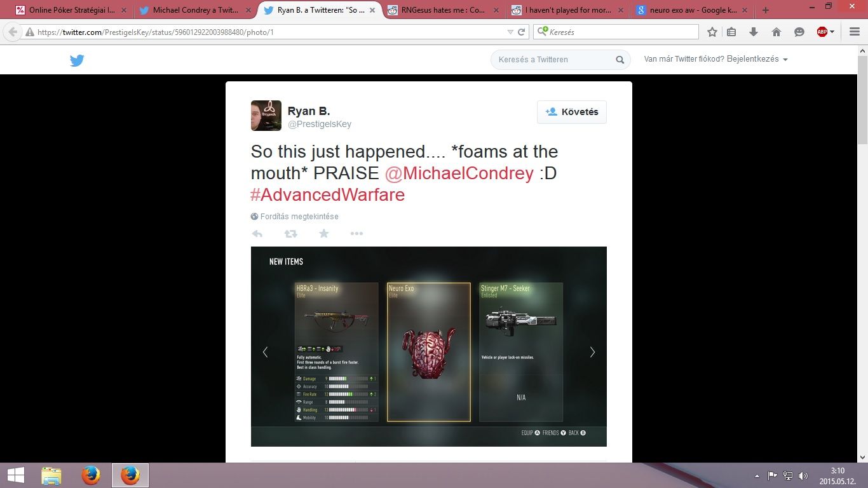The width and height of the screenshot is (868, 488).
Task: Open the tweet's game screenshot image
Action: (429, 346)
